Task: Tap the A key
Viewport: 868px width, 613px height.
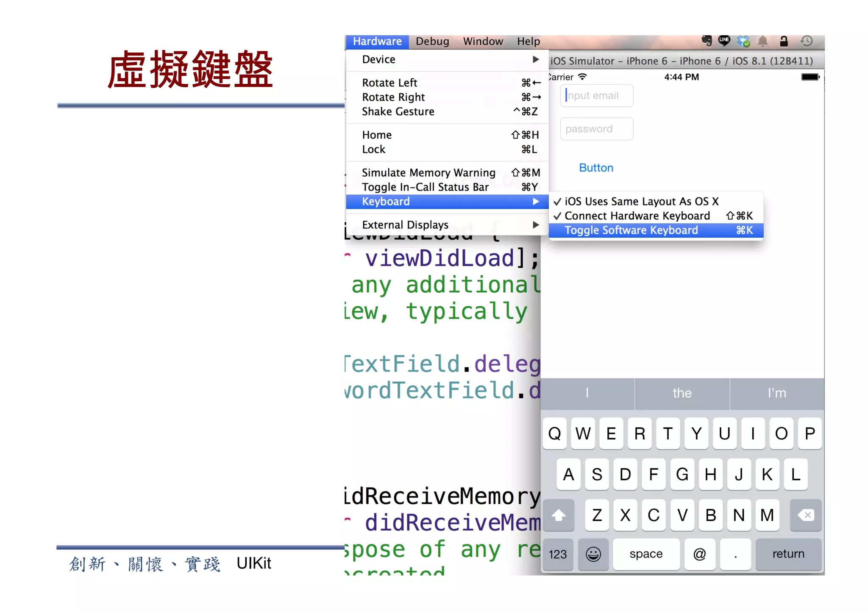Action: click(x=568, y=474)
